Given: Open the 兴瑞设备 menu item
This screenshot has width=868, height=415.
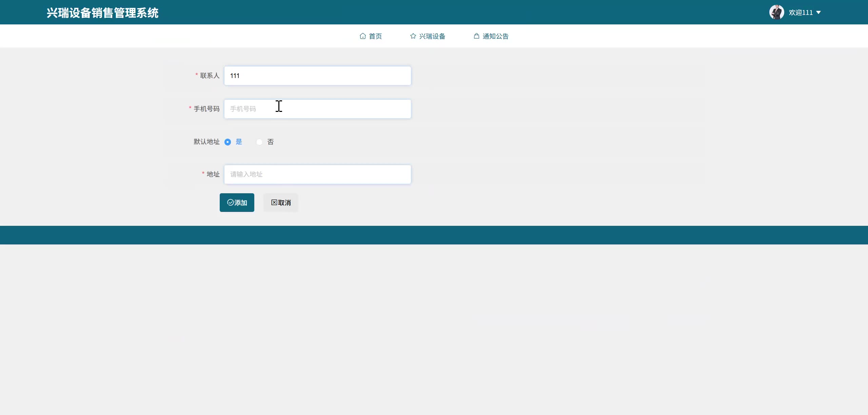Looking at the screenshot, I should coord(432,36).
